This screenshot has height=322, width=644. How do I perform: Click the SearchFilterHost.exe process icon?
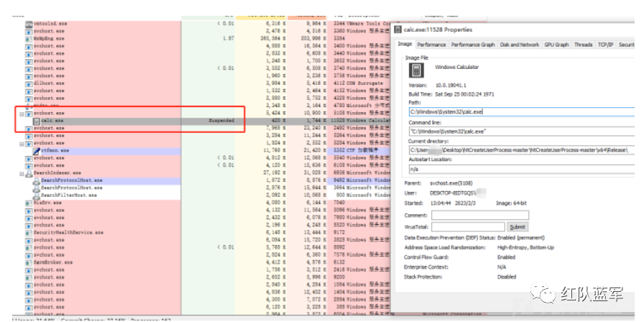[36, 195]
